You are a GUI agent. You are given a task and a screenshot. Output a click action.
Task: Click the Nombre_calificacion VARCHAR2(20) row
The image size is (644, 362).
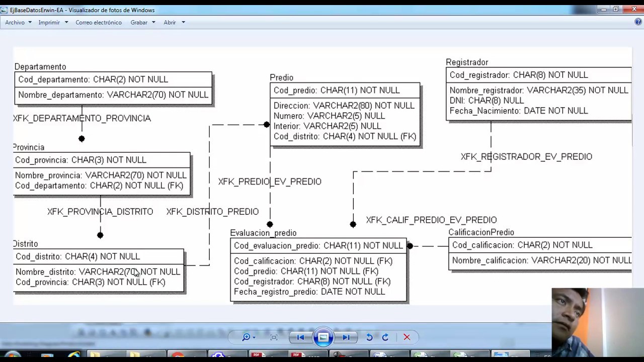point(541,260)
